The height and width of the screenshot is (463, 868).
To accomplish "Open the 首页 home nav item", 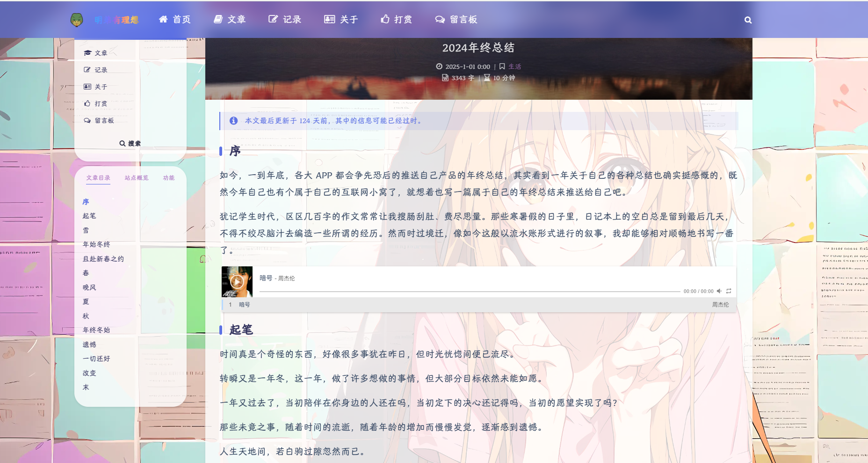I will pyautogui.click(x=175, y=20).
